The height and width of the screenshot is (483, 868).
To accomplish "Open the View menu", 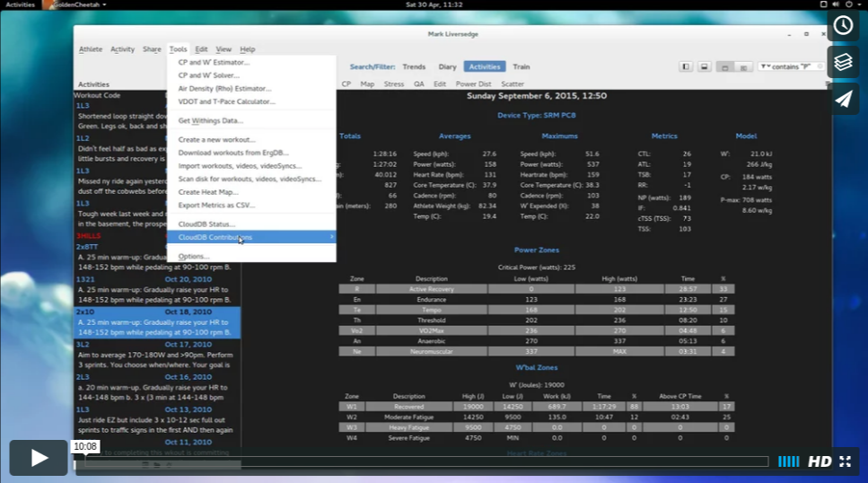I will point(224,49).
